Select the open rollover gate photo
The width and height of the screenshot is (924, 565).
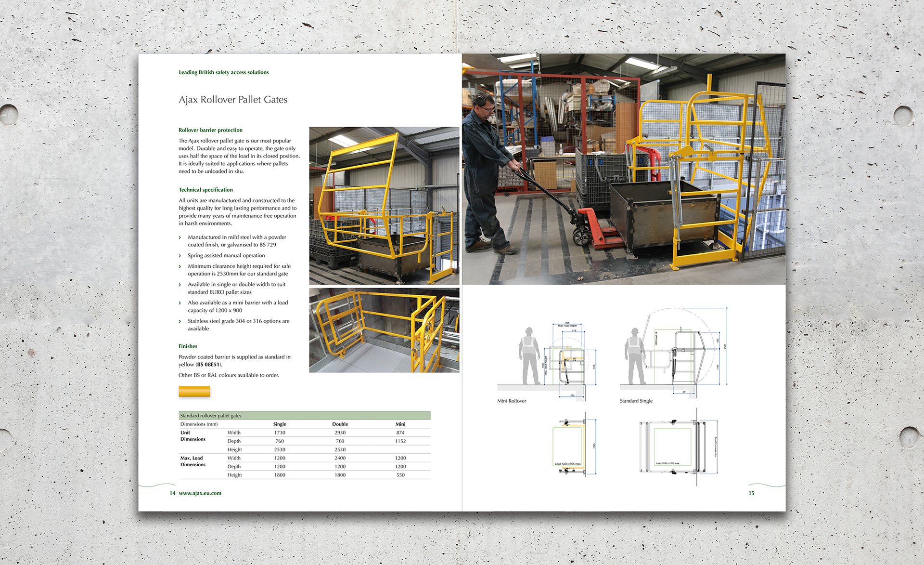pos(384,206)
